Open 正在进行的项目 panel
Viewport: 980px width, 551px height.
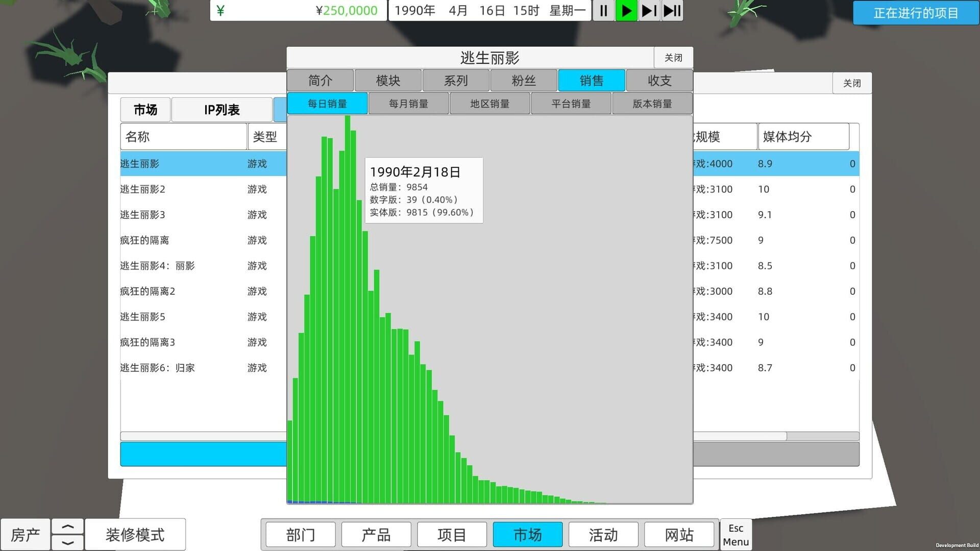[x=916, y=13]
